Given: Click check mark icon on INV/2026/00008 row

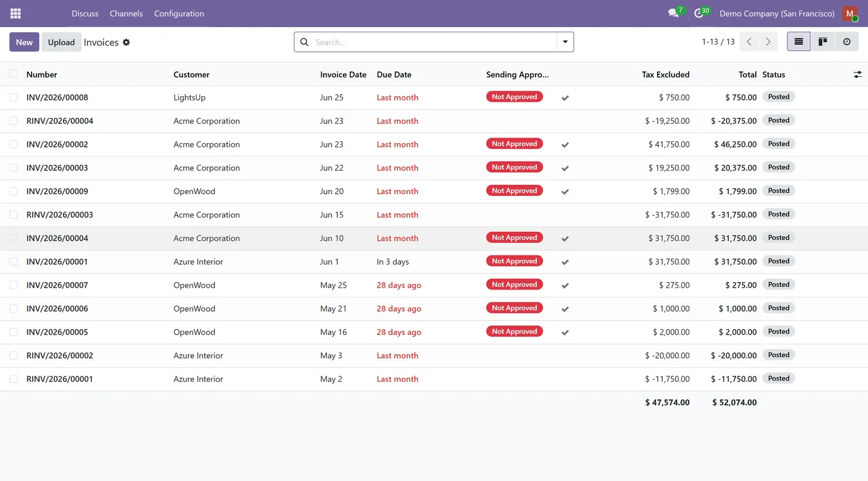Looking at the screenshot, I should (565, 98).
